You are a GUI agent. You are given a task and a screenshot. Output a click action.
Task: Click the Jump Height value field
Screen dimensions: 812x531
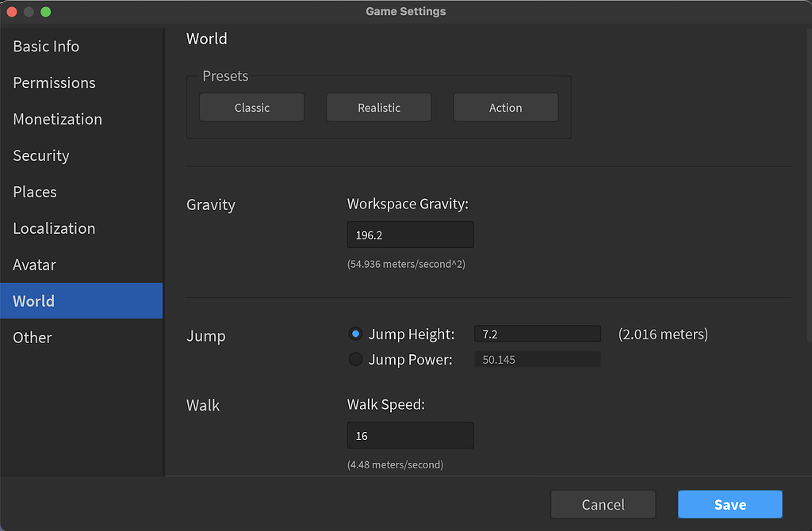click(x=537, y=334)
